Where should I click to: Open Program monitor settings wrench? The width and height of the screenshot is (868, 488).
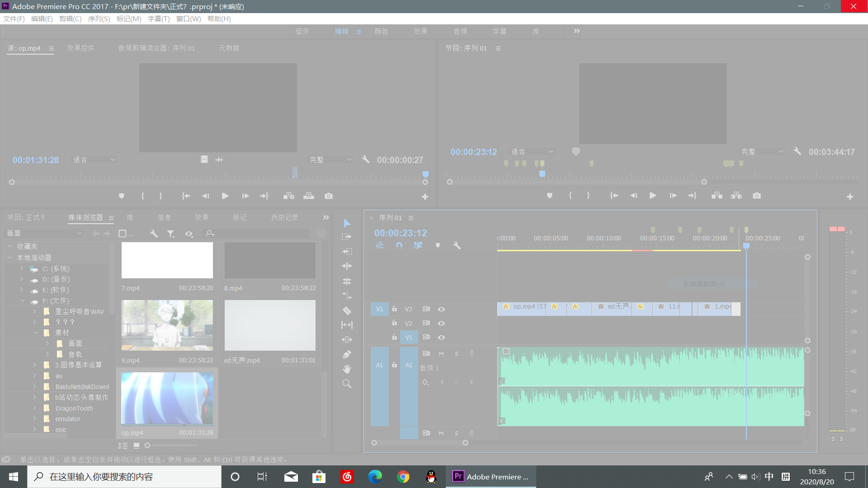click(797, 151)
